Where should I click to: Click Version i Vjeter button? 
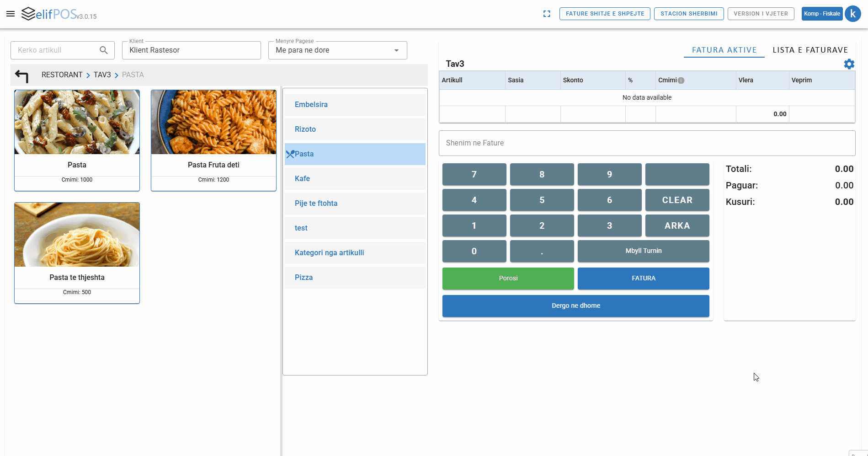(761, 14)
